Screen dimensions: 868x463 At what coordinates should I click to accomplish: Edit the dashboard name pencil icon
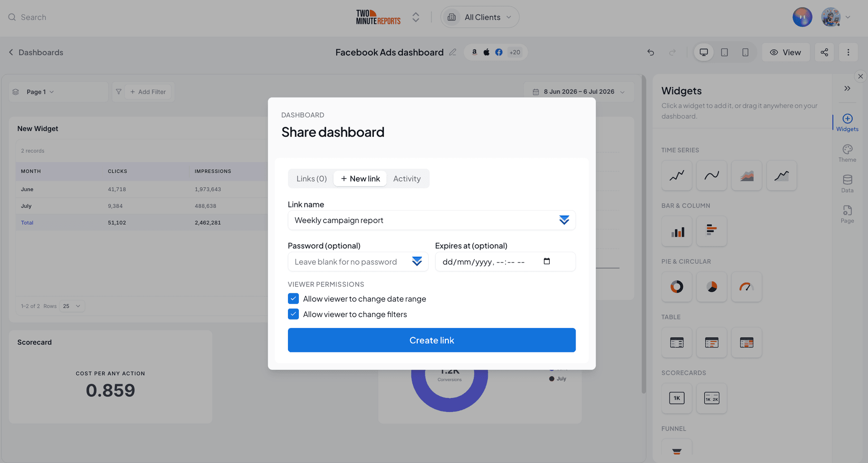tap(453, 52)
